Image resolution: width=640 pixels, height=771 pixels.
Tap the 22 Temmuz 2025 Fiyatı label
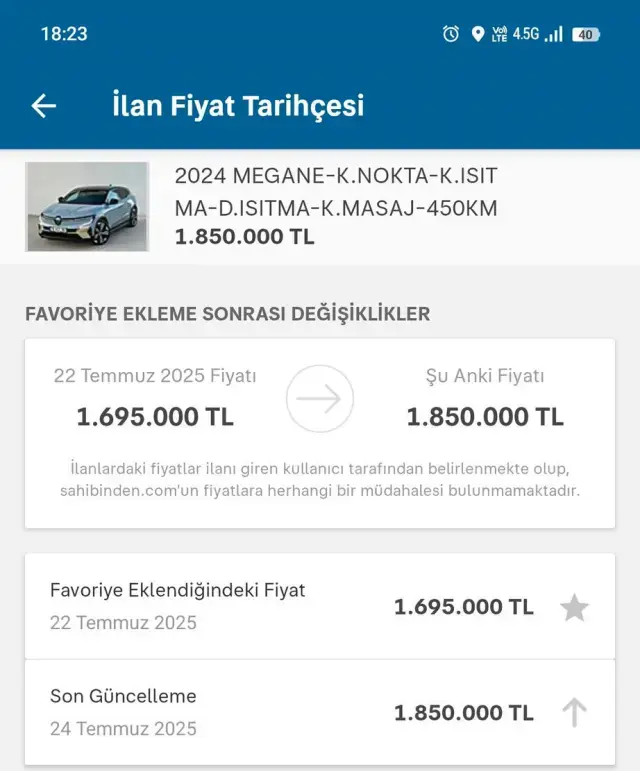tap(155, 376)
